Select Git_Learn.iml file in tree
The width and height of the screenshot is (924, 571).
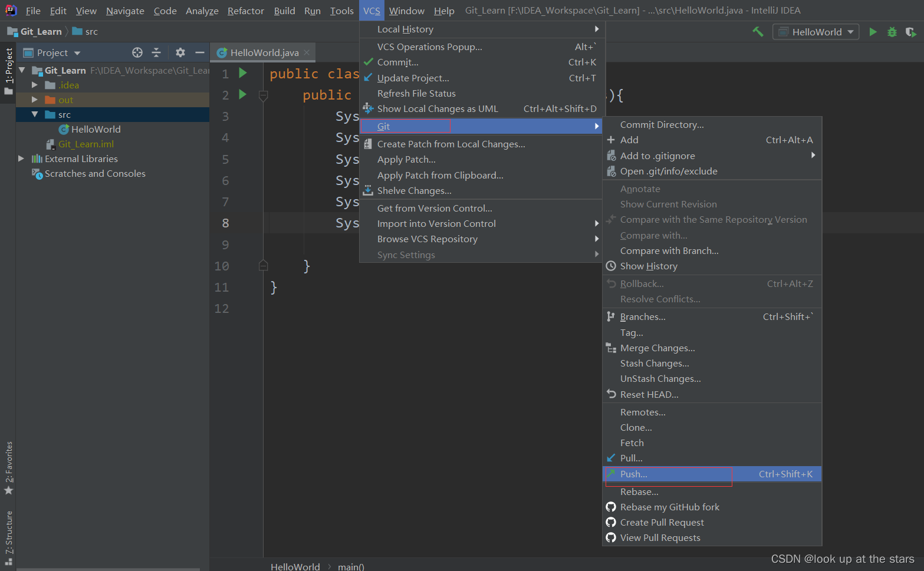point(86,144)
